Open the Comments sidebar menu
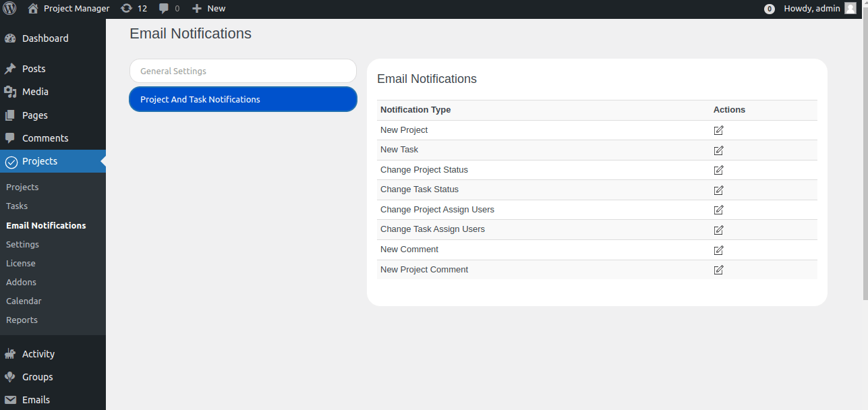This screenshot has width=868, height=410. [x=53, y=138]
